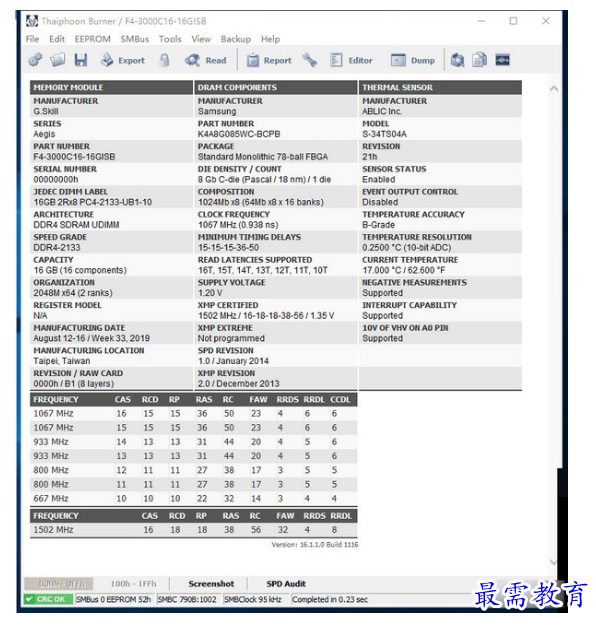Click the Read toolbar button
596x626 pixels.
(x=206, y=60)
